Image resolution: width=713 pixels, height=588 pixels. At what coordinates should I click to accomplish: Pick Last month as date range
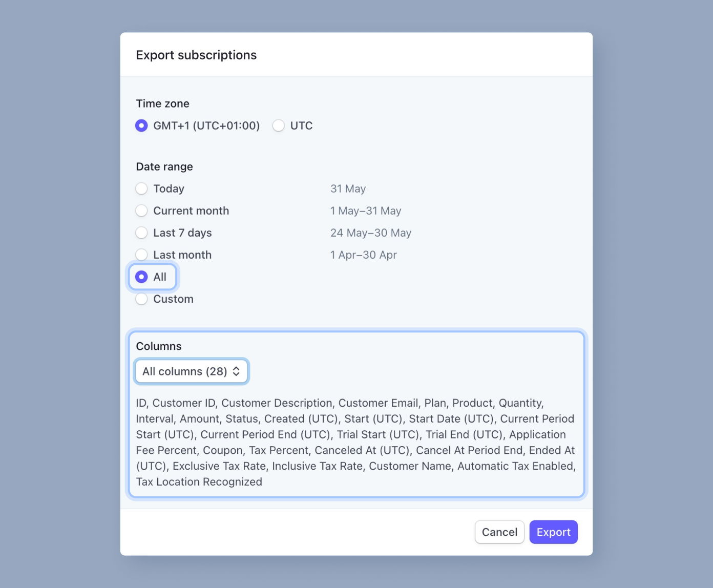pyautogui.click(x=141, y=255)
